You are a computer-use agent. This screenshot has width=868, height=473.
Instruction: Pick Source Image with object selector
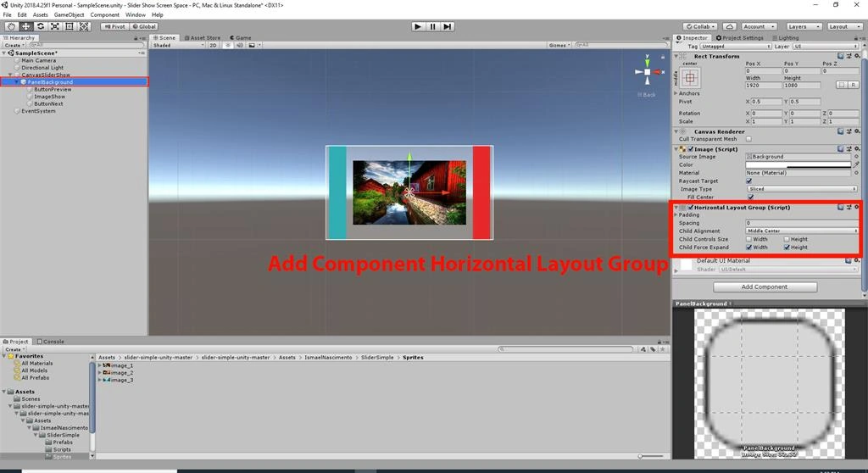point(856,157)
